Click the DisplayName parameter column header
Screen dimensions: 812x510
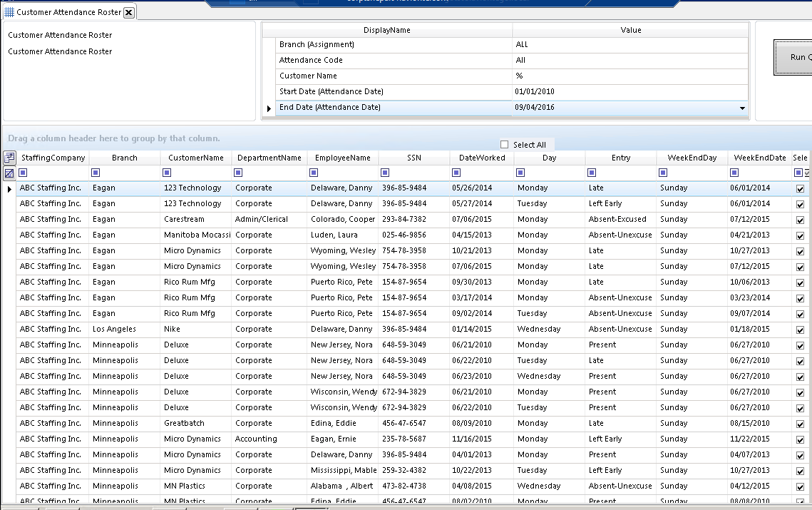tap(387, 30)
